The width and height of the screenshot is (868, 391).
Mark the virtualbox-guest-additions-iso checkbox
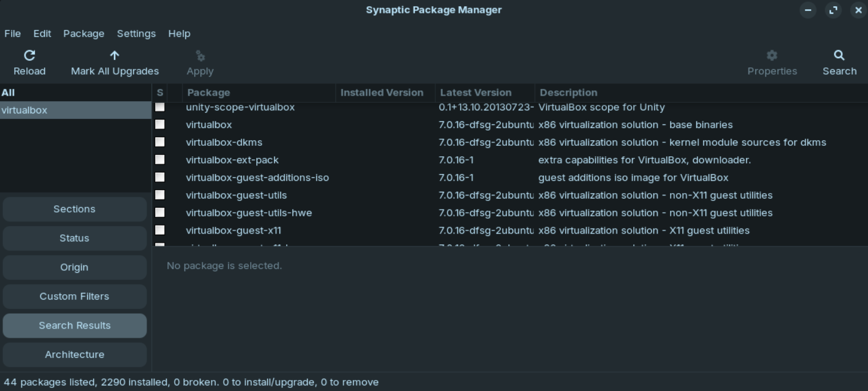pos(160,178)
